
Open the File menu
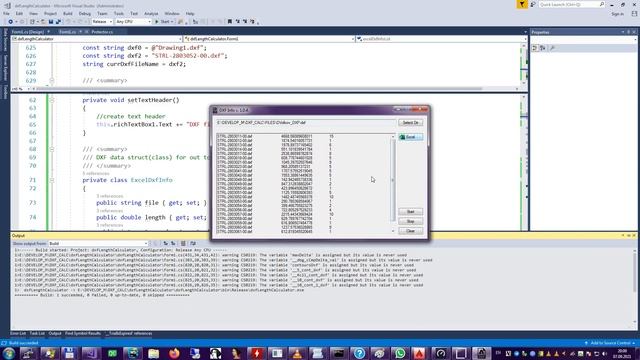[x=6, y=13]
